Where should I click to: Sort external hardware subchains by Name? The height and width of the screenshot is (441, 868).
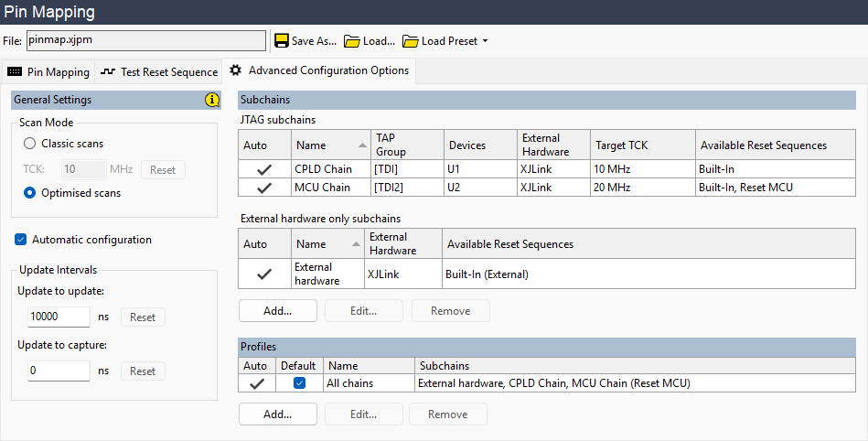[329, 244]
